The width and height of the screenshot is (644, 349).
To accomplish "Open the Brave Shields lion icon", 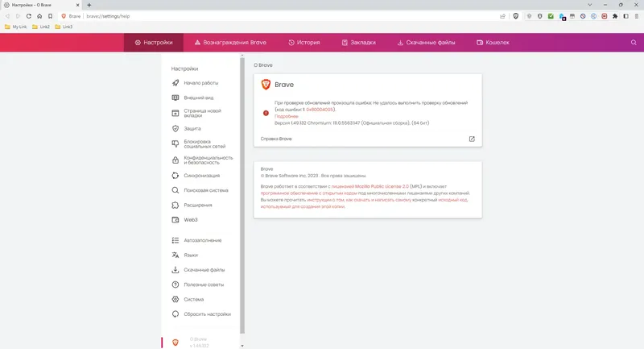I will pos(516,16).
